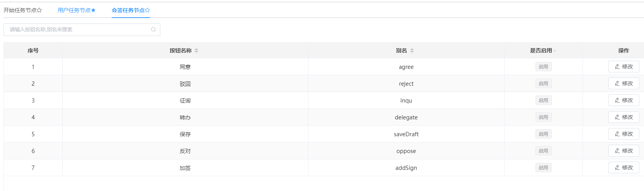644x191 pixels.
Task: Toggle the 启用 tag for inqu row
Action: 543,100
